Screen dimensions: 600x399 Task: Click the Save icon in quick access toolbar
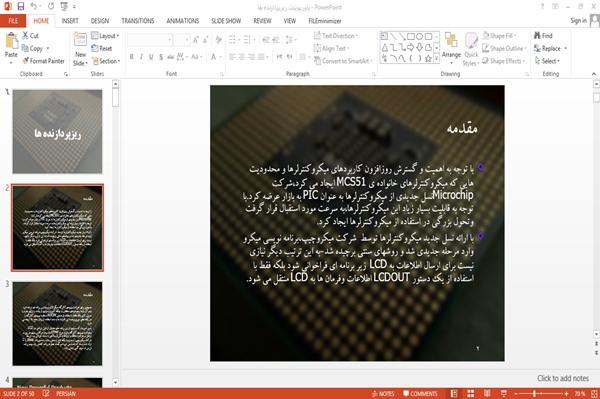point(21,6)
